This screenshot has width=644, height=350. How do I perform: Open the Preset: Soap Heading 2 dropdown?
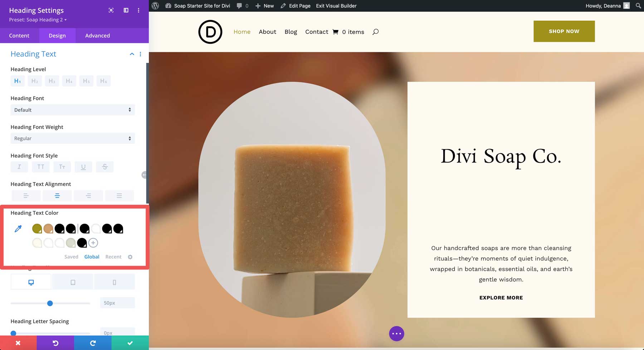click(38, 20)
